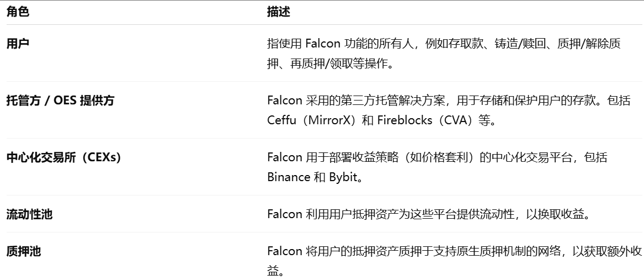Screen dimensions: 644x280
Task: Select the 流动性池 row label
Action: 29,214
